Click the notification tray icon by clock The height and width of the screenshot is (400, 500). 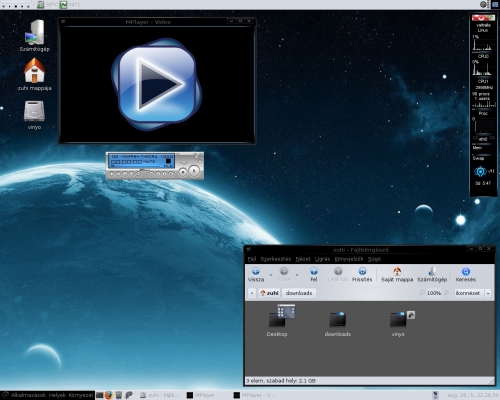pos(435,395)
